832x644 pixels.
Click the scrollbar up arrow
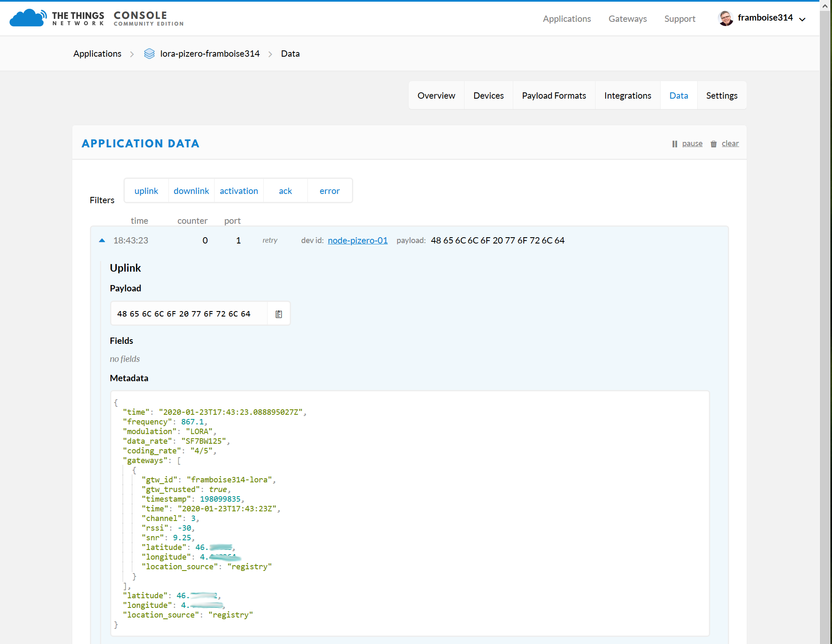click(x=825, y=6)
